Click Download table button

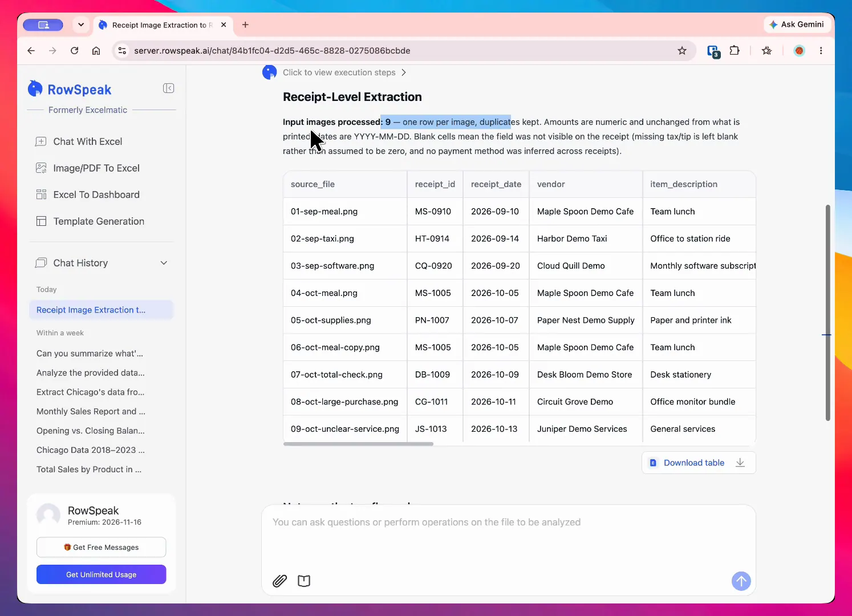pos(699,463)
